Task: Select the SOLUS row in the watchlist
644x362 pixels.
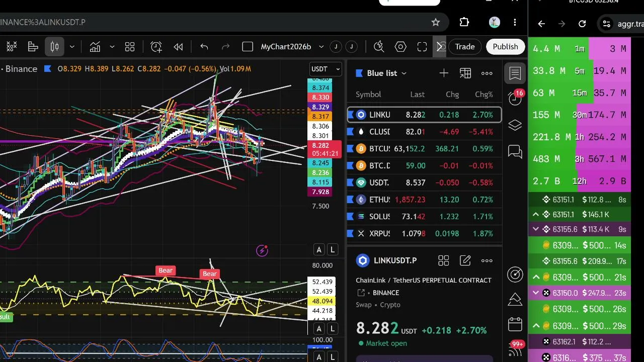Action: (424, 217)
